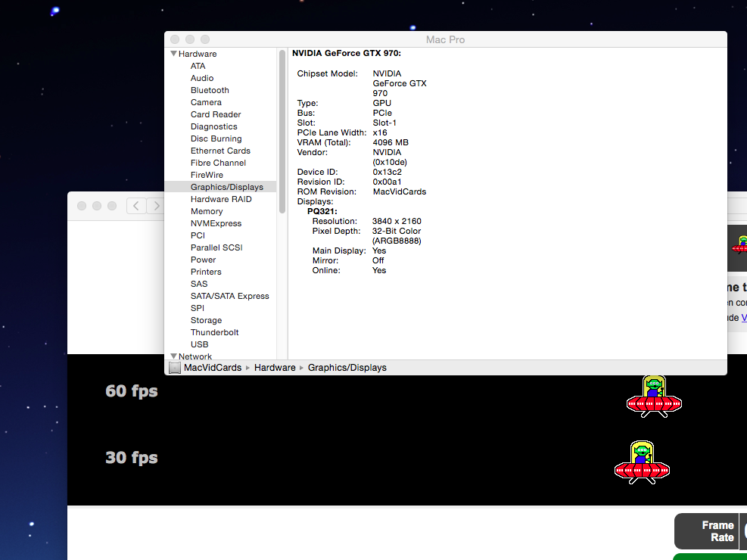747x560 pixels.
Task: Open Card Reader information
Action: click(216, 114)
